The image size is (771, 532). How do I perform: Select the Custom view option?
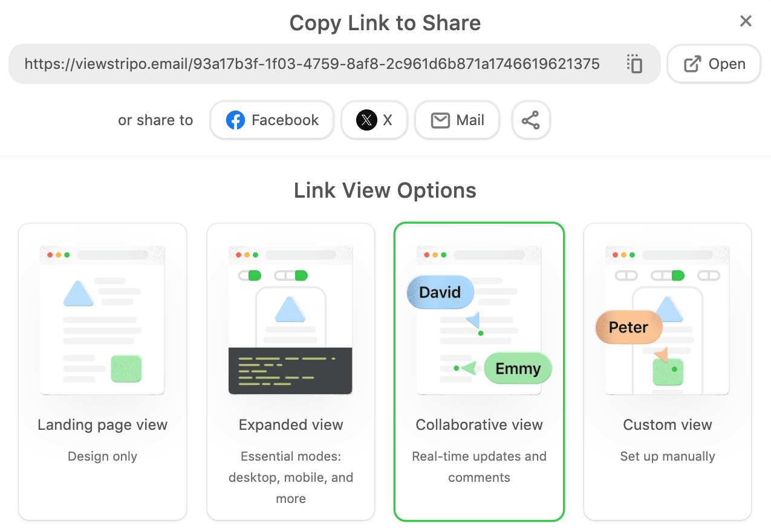667,371
